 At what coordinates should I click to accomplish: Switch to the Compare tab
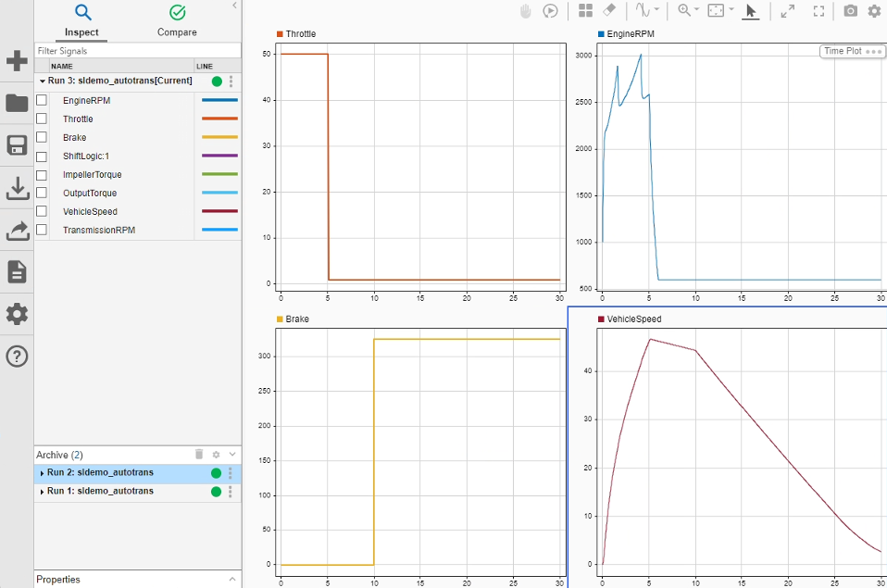point(177,21)
